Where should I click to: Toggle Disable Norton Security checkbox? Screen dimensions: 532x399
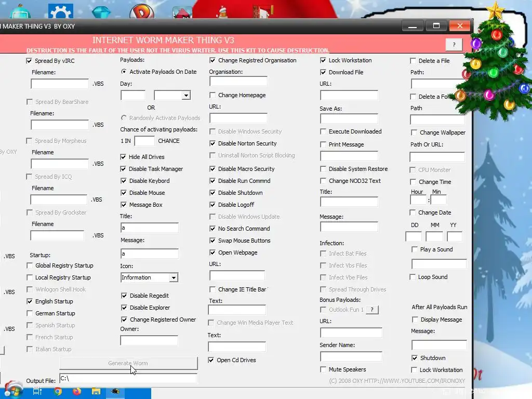212,143
